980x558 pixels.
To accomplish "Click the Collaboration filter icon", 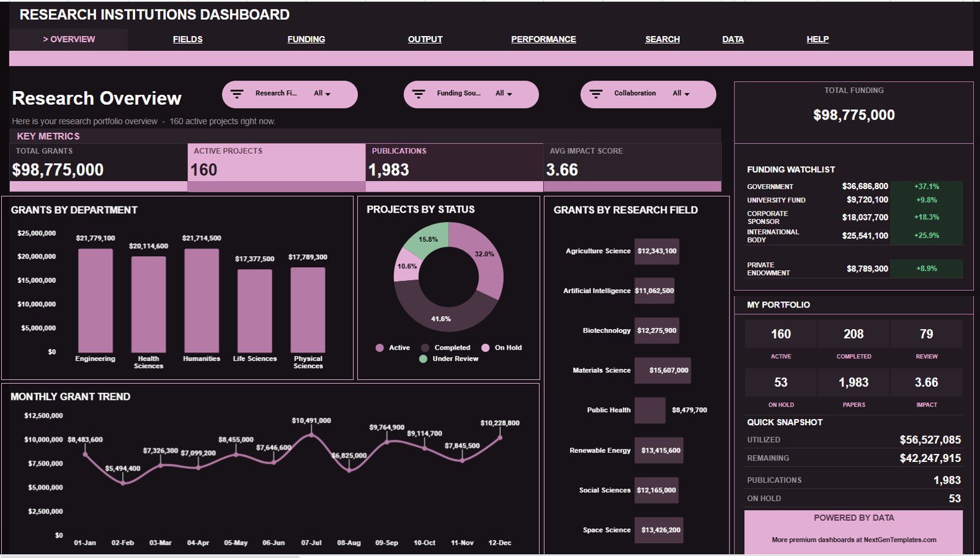I will click(596, 94).
